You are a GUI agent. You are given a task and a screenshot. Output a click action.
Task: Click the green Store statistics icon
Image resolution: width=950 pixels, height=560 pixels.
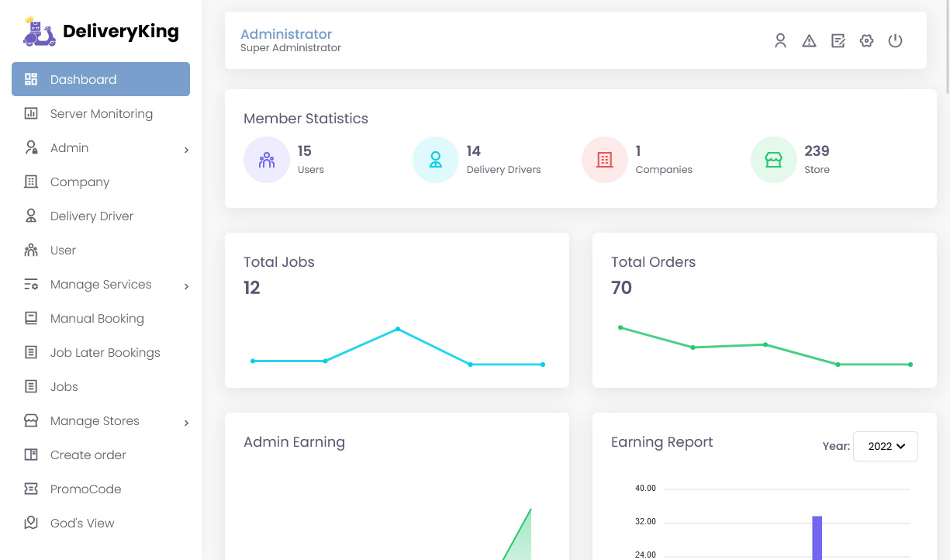point(773,160)
